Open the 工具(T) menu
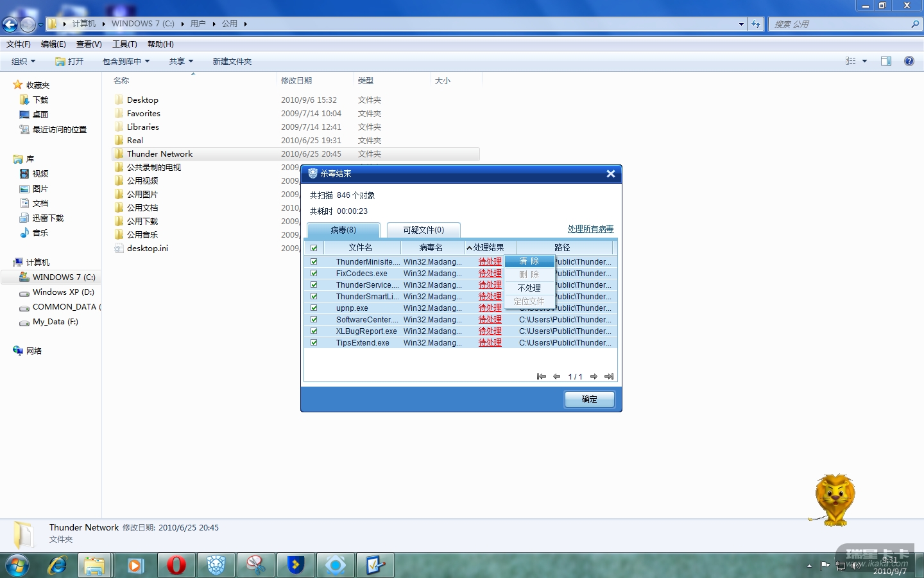924x578 pixels. pos(124,44)
